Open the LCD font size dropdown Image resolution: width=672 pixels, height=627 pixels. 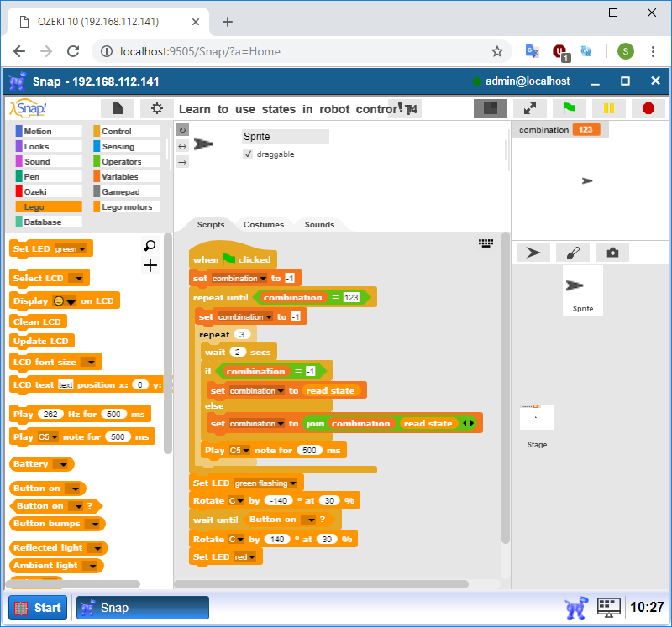coord(90,363)
